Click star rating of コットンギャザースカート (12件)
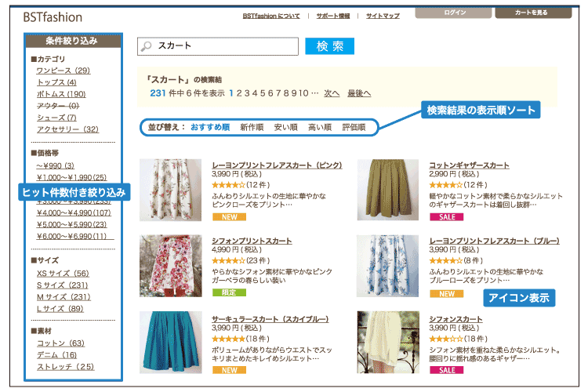 [x=446, y=185]
